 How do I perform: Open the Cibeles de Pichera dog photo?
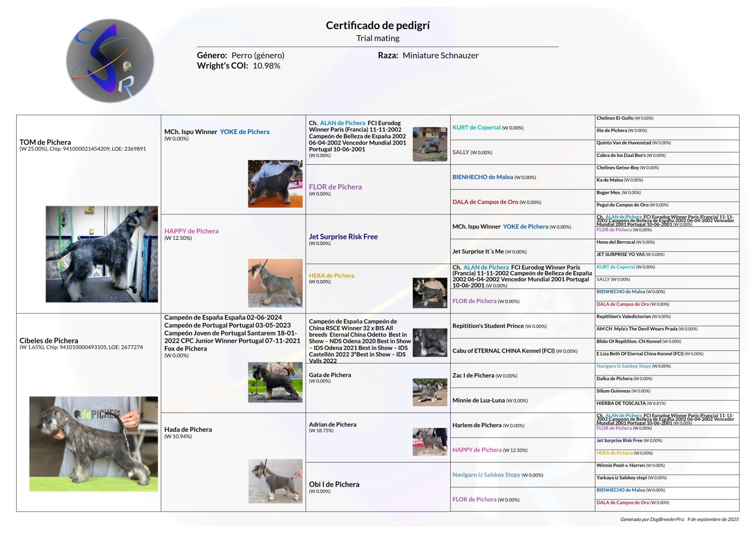(93, 444)
